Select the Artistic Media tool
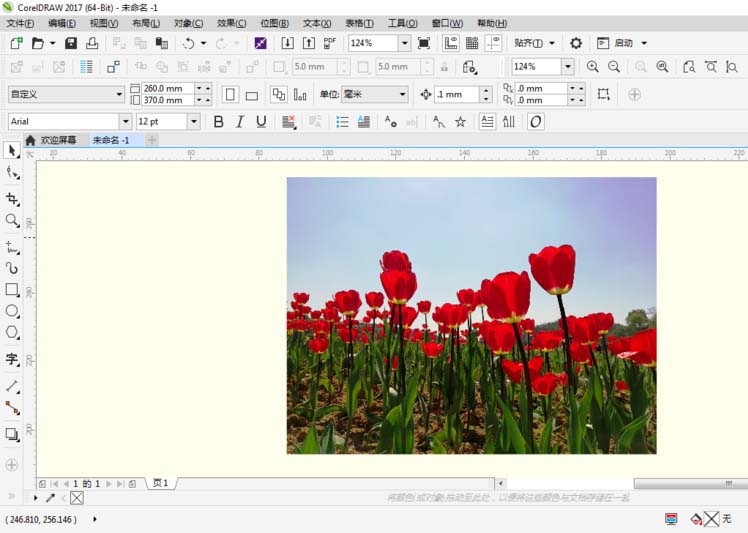 coord(11,268)
